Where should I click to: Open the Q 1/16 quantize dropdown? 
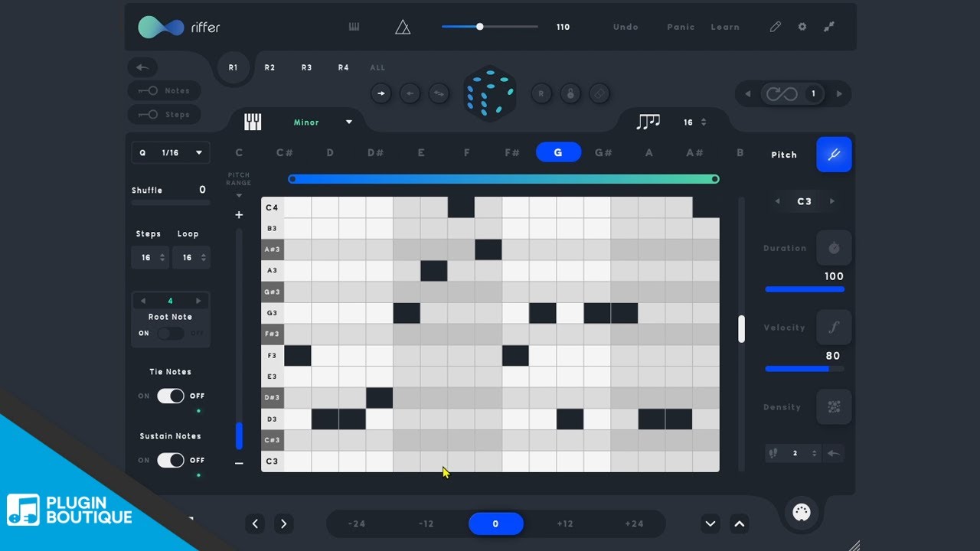pos(170,153)
